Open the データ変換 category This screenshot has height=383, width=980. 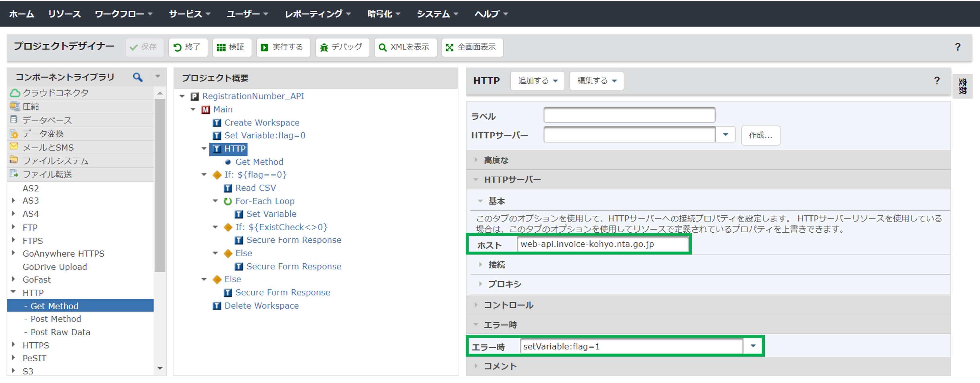[x=80, y=134]
